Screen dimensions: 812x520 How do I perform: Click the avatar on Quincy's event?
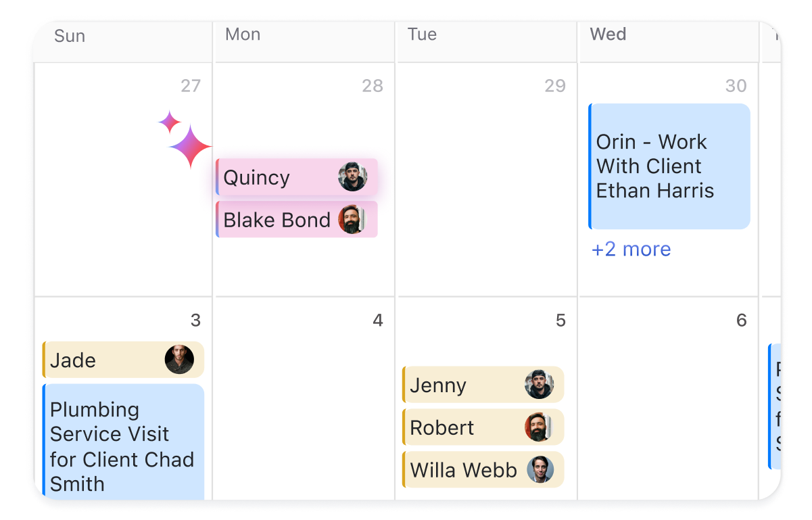point(353,177)
